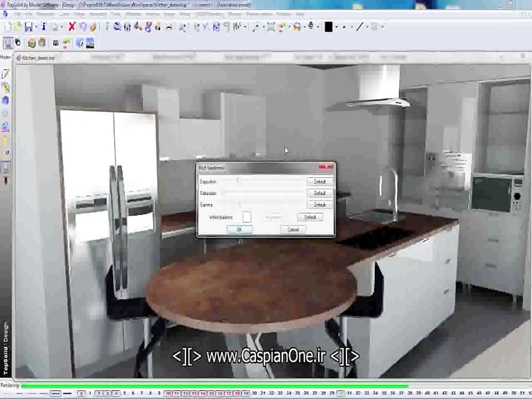The image size is (532, 399).
Task: Toggle layer 17 in the bottom layer bar
Action: pyautogui.click(x=228, y=393)
